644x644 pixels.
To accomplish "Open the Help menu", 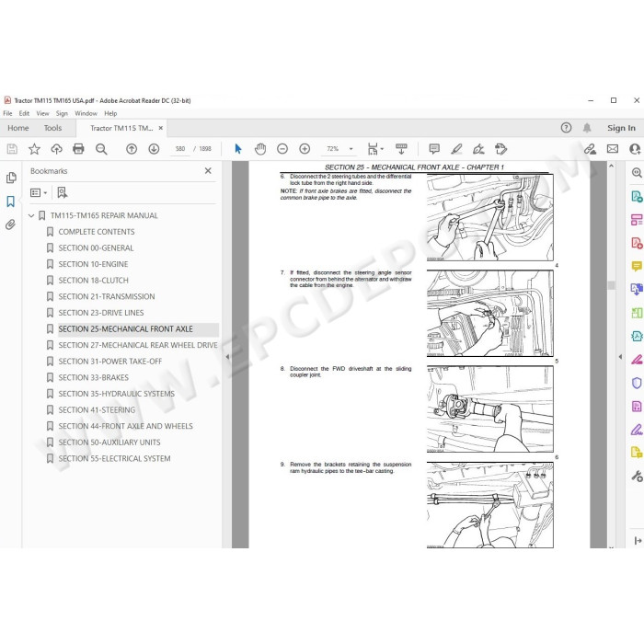I will coord(110,113).
